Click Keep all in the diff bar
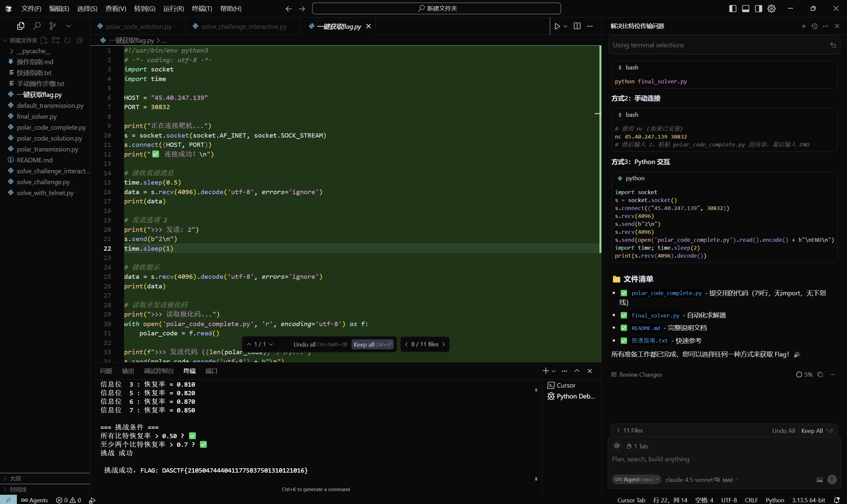847x504 pixels. [x=372, y=344]
